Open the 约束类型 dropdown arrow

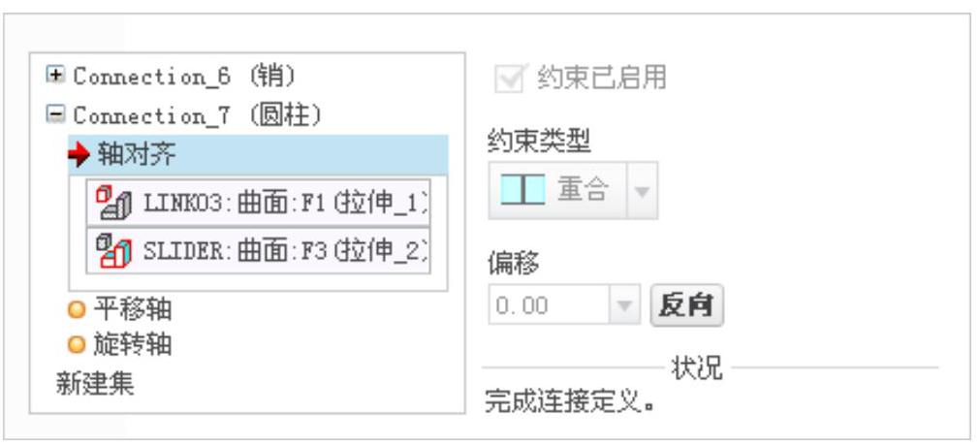(x=642, y=190)
